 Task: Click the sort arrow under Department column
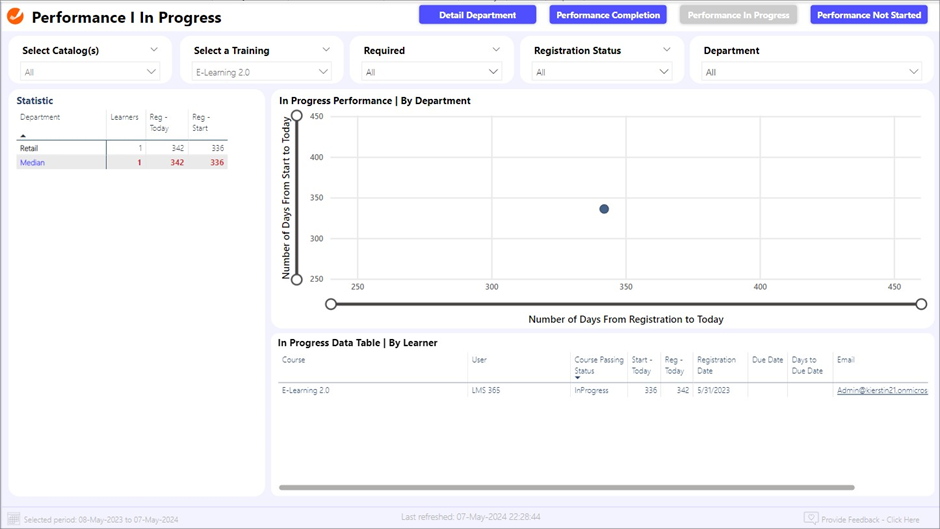pyautogui.click(x=24, y=135)
